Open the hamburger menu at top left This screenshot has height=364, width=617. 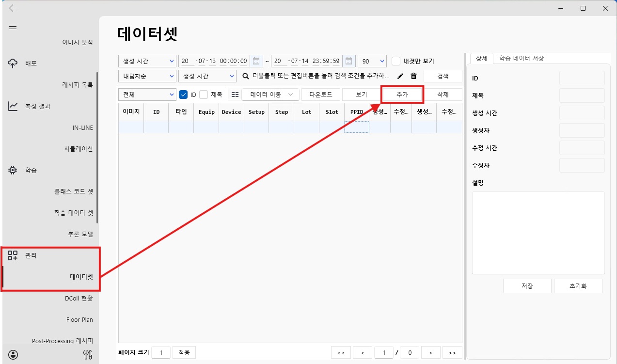coord(12,27)
